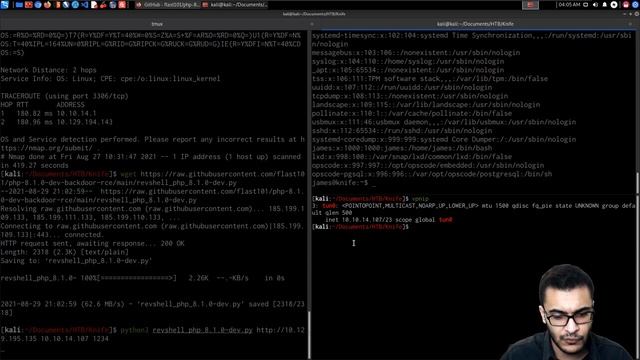Click the 'HTTP request sent, awaiting response' line
This screenshot has height=360, width=640.
pos(92,243)
